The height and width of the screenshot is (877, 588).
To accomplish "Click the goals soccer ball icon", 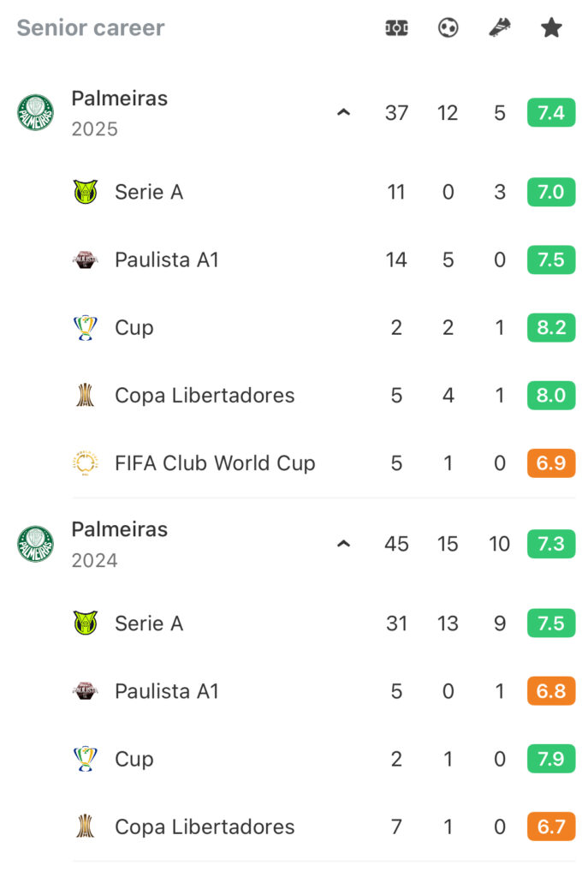I will tap(448, 27).
